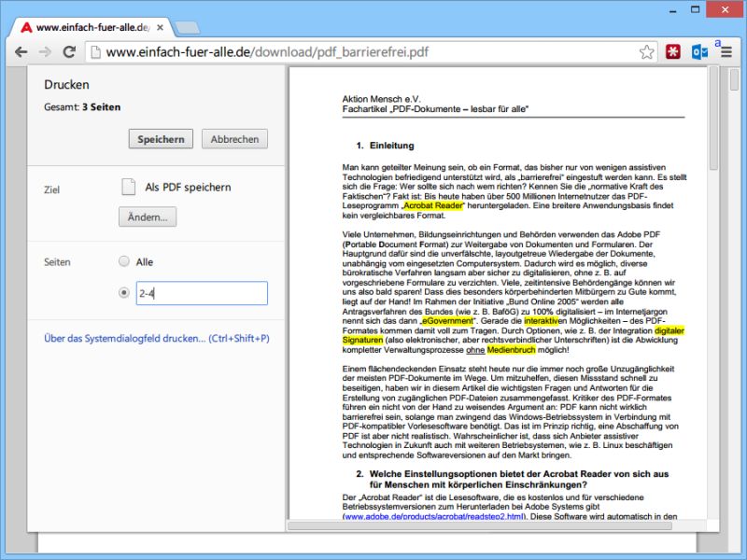Open the red asterisk extension icon
The image size is (747, 560).
pyautogui.click(x=672, y=52)
